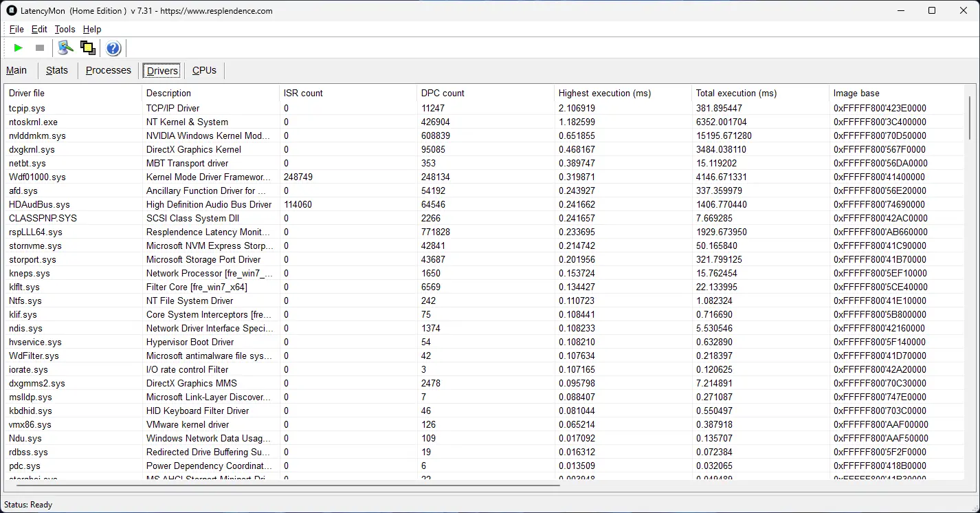
Task: Click the horizontal scrollbar under the driver list
Action: point(289,485)
